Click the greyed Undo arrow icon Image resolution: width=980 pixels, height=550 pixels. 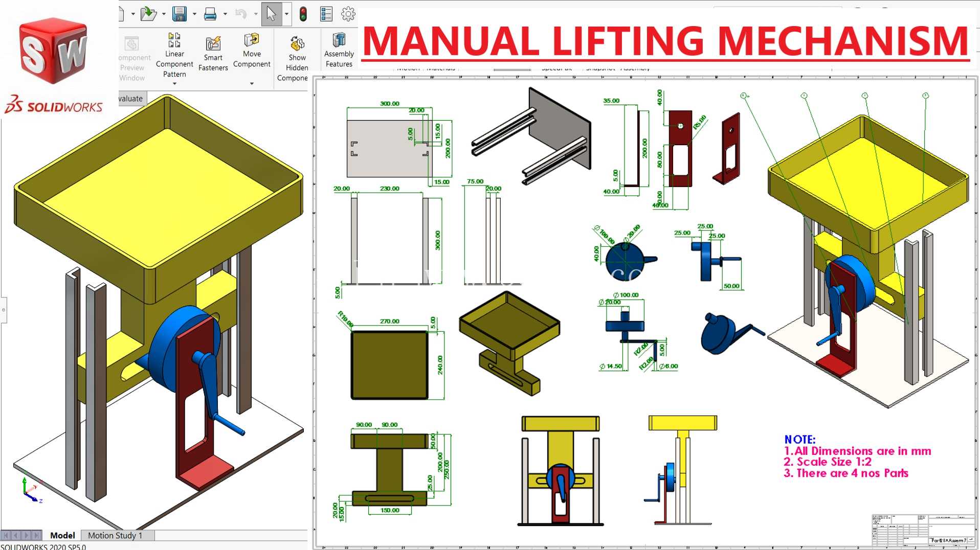[x=241, y=14]
